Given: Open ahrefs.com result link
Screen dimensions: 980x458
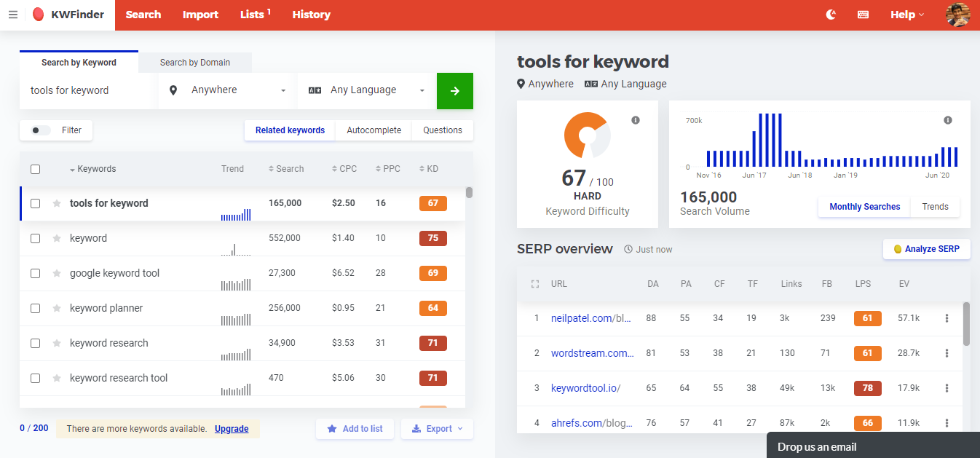Looking at the screenshot, I should 592,423.
